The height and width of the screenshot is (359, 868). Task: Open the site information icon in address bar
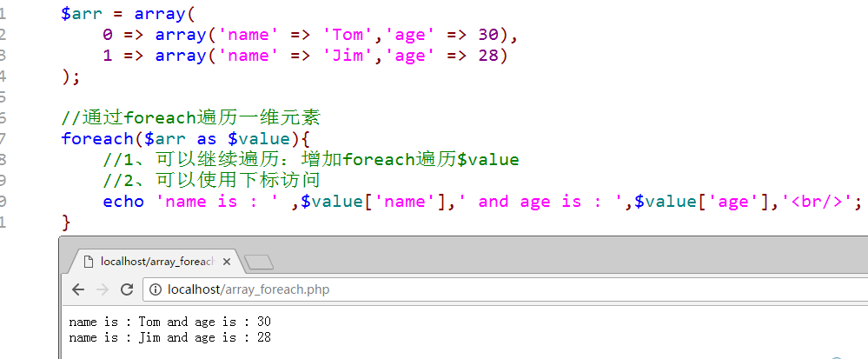click(156, 289)
